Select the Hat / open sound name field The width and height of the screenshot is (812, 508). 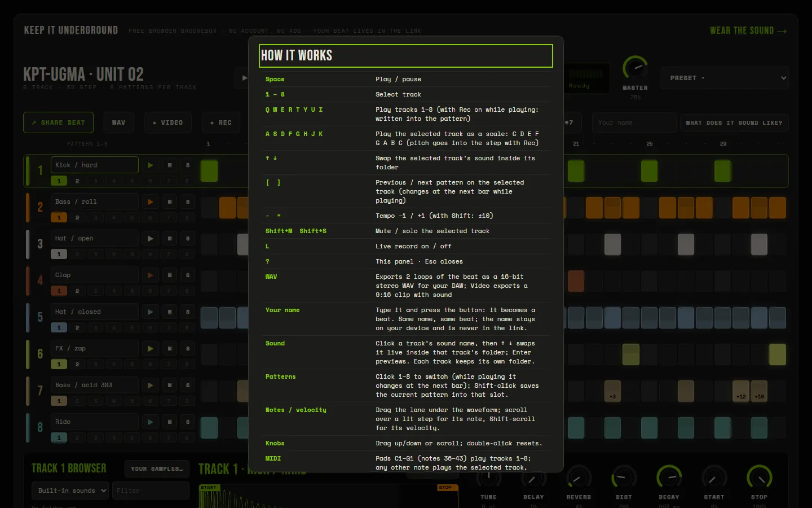tap(94, 238)
